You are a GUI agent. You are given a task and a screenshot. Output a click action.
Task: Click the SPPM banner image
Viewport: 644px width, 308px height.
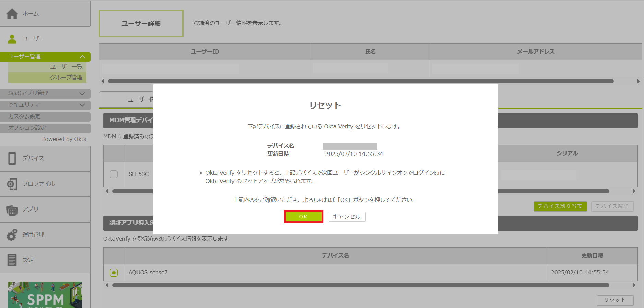coord(45,295)
